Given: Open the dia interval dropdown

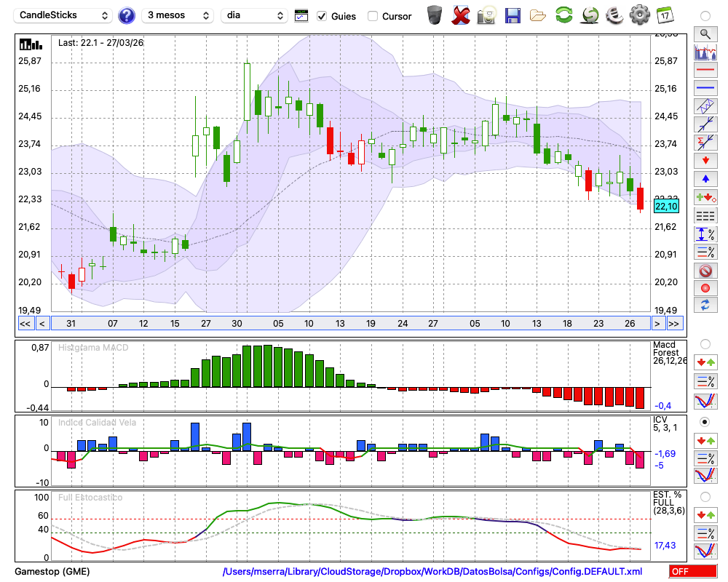Looking at the screenshot, I should [x=254, y=15].
